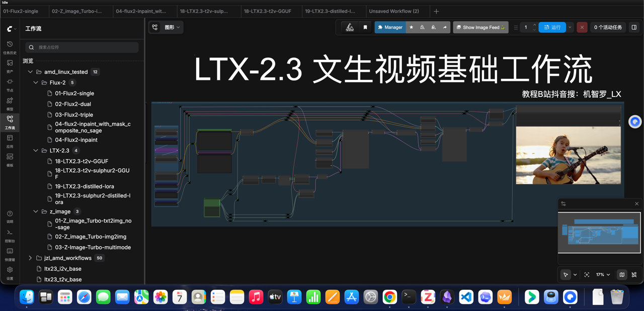Viewport: 644px width, 311px height.
Task: Open the 17% zoom level dropdown
Action: 603,275
